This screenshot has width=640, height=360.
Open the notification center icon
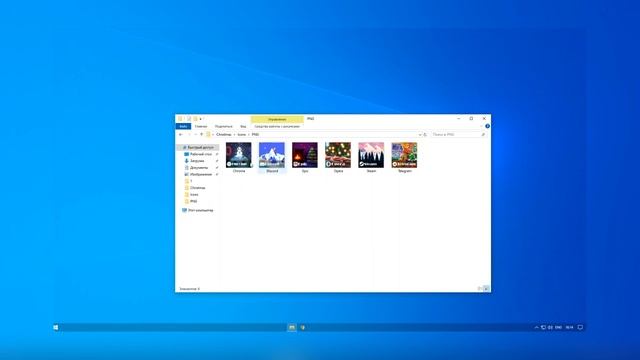(x=580, y=327)
